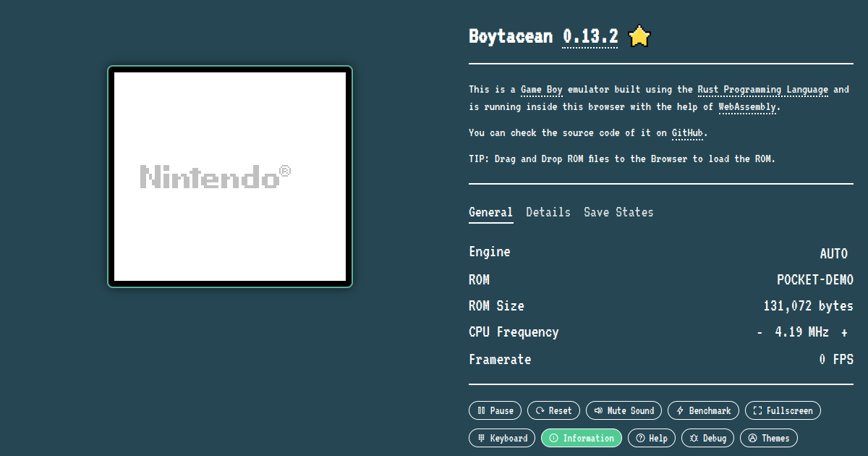The image size is (868, 456).
Task: Click the Boytacean title
Action: pos(511,36)
